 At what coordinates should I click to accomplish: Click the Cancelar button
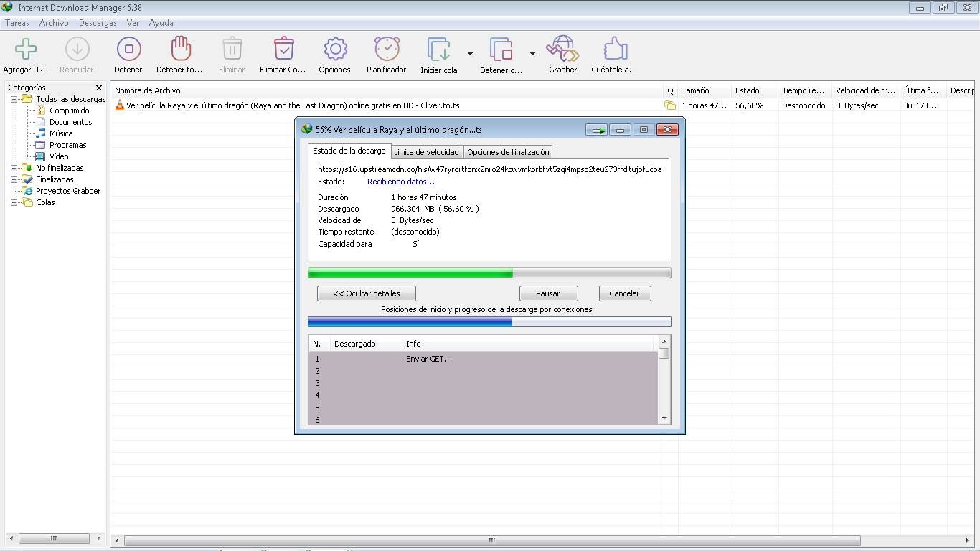tap(624, 293)
